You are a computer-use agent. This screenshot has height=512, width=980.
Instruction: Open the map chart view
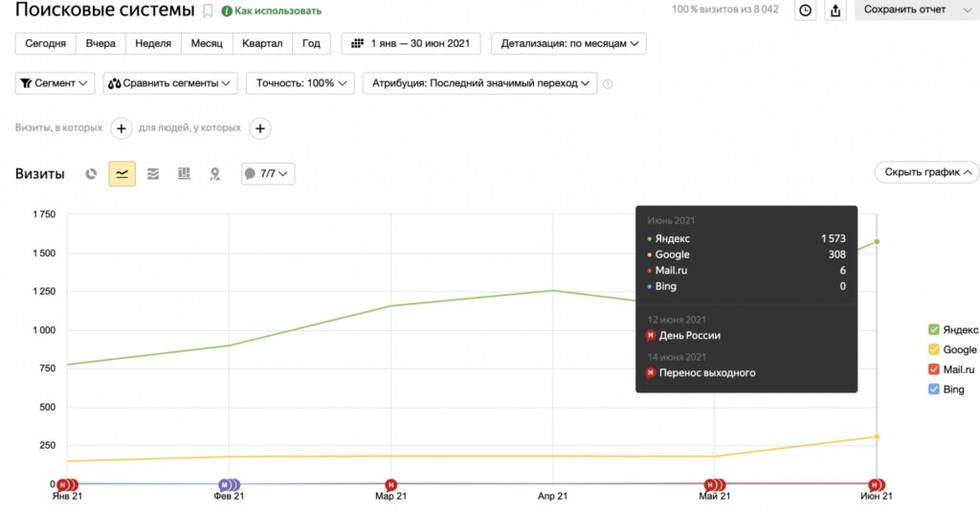tap(215, 174)
